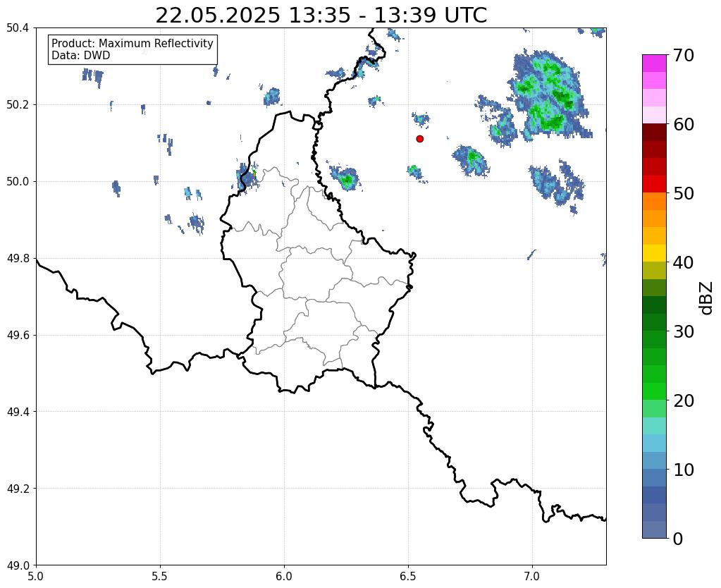This screenshot has width=721, height=588.
Task: Click latitude axis label 49.8
Action: point(18,259)
